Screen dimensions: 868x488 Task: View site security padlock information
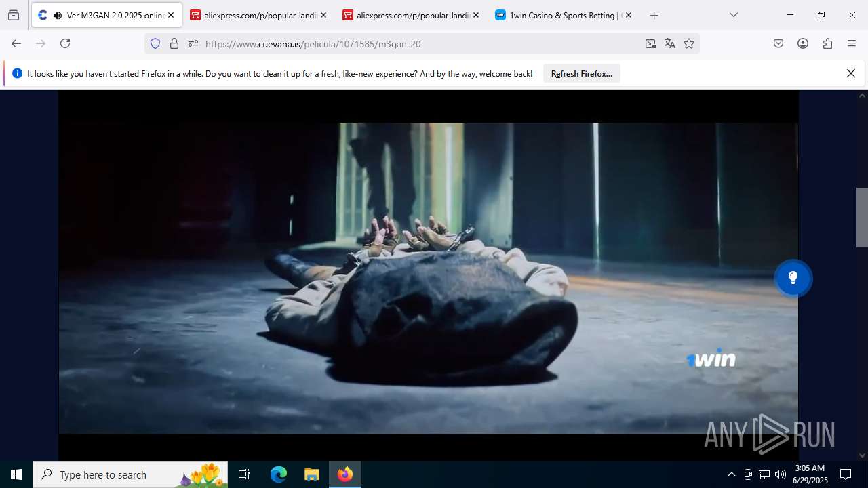click(x=174, y=43)
